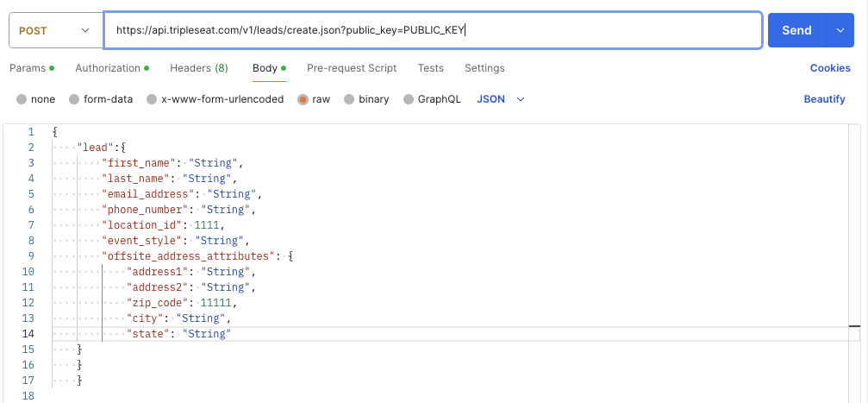Click line number 14 in gutter
The height and width of the screenshot is (403, 868).
point(28,334)
